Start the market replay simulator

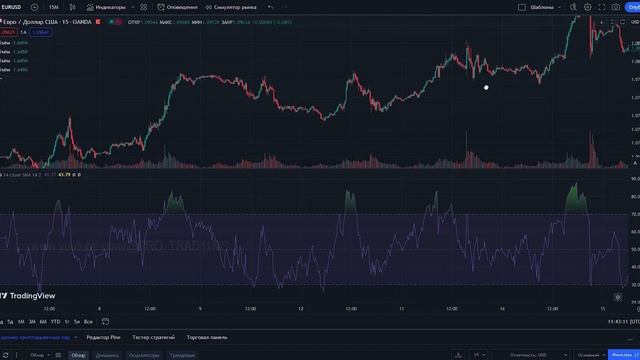click(231, 7)
